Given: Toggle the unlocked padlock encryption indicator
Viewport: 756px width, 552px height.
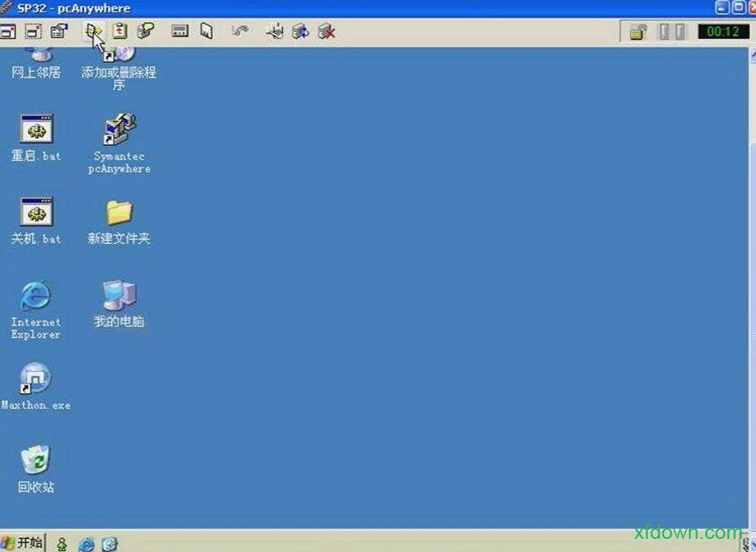Looking at the screenshot, I should pyautogui.click(x=638, y=32).
